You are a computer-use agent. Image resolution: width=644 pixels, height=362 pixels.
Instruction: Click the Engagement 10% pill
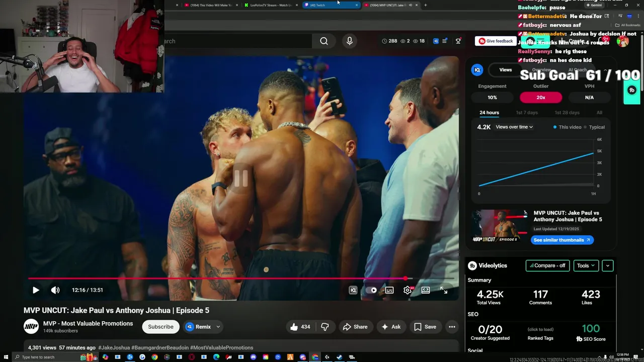click(492, 98)
